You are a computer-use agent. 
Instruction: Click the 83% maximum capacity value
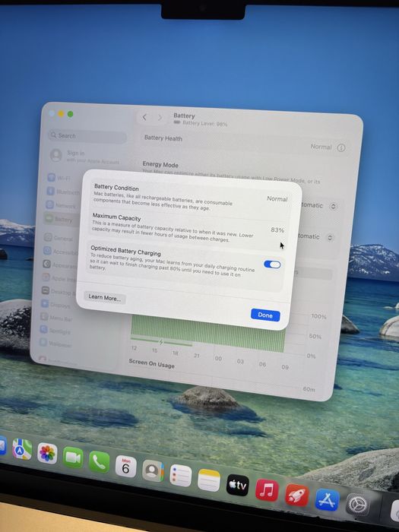[x=277, y=230]
